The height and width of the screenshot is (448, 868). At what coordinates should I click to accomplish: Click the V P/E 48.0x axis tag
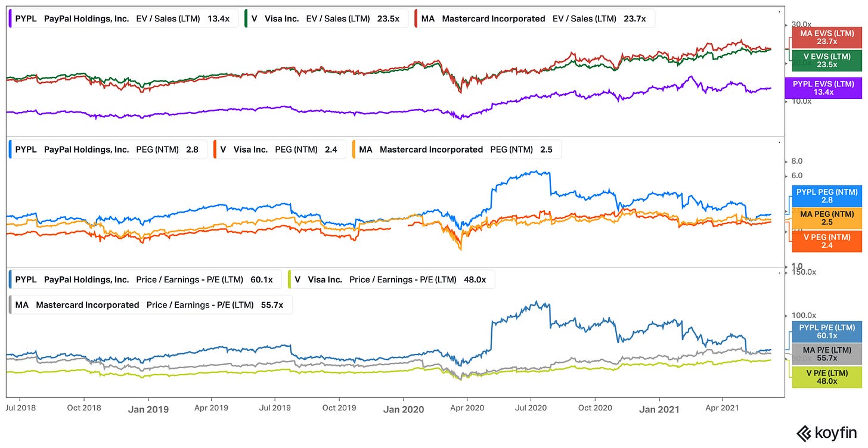coord(826,377)
